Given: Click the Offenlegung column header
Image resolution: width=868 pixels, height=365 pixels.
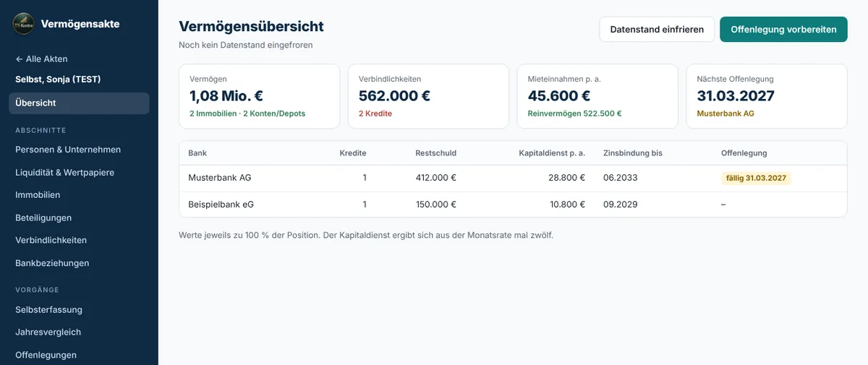Looking at the screenshot, I should click(x=744, y=153).
